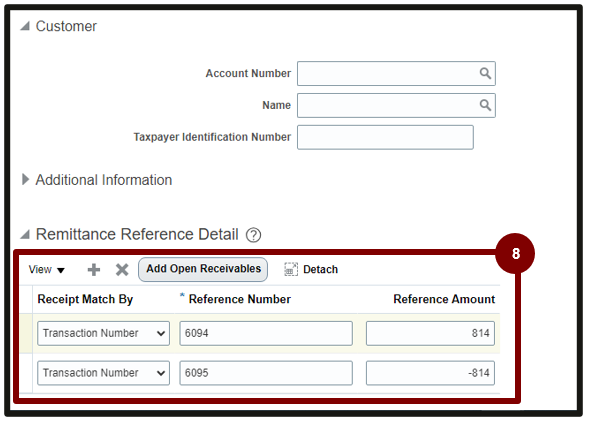Click the plus icon to add row

pyautogui.click(x=94, y=270)
